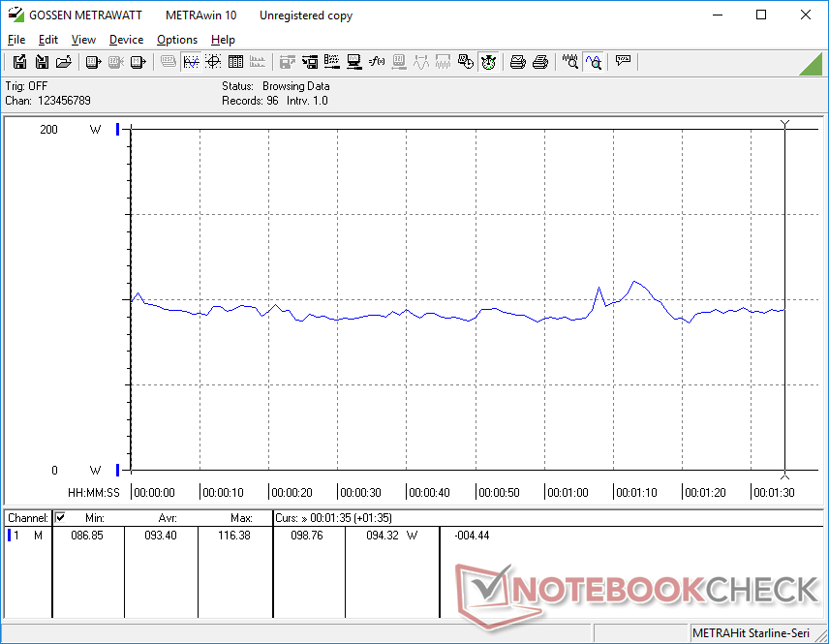Open the File menu
The image size is (829, 644).
click(x=15, y=40)
